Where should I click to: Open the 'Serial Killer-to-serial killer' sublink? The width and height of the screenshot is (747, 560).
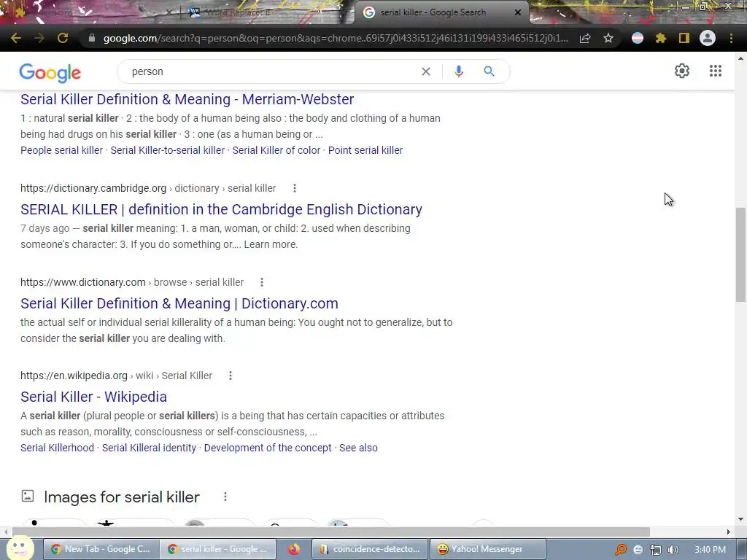[x=168, y=150]
